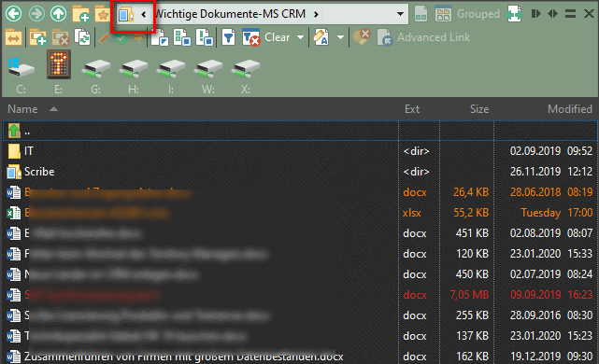Go back with the Back arrow button
The image size is (599, 364).
pos(13,14)
